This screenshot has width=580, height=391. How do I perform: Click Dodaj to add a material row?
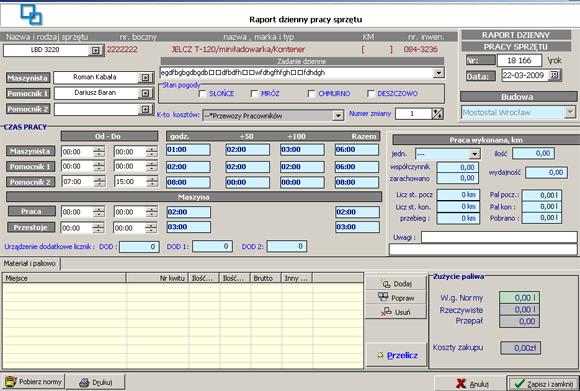[x=396, y=284]
